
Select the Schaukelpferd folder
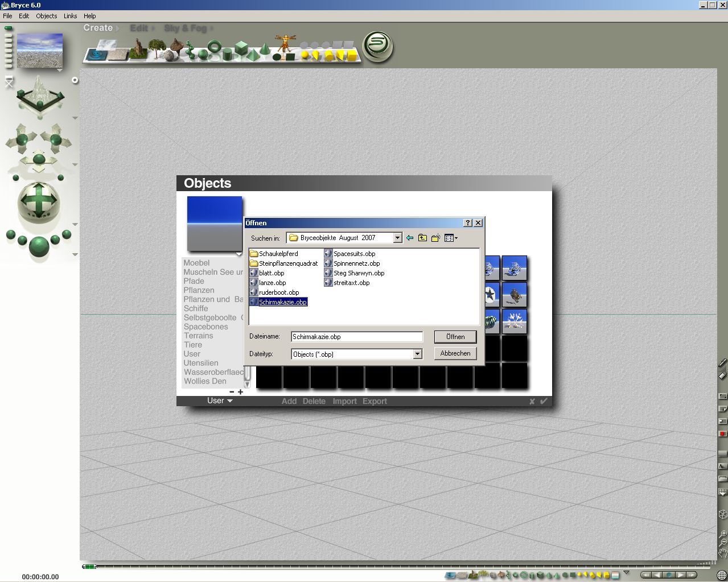pyautogui.click(x=274, y=254)
